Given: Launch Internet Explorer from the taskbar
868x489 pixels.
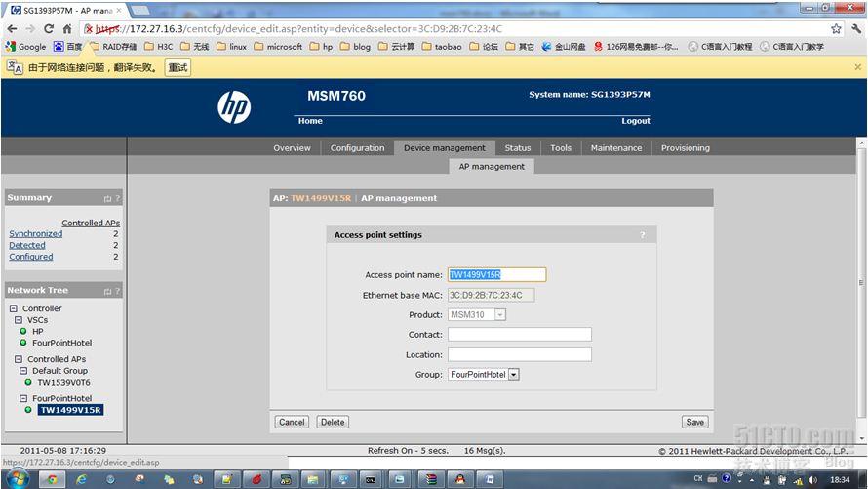Looking at the screenshot, I should (81, 479).
